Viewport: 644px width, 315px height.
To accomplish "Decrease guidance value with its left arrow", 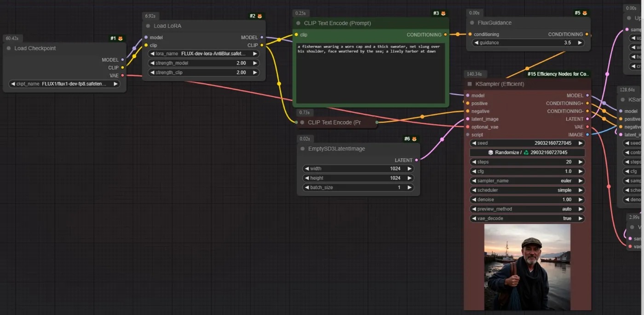I will (476, 42).
